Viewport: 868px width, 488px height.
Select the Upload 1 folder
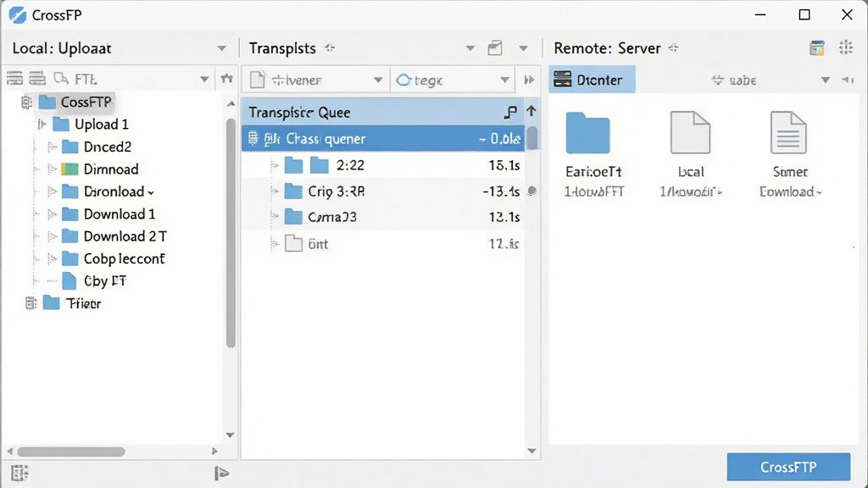point(91,125)
